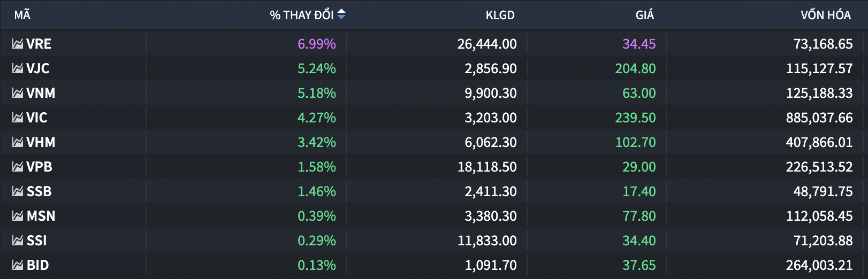This screenshot has width=868, height=279.
Task: Open the VNM stock ticker link
Action: coord(41,93)
